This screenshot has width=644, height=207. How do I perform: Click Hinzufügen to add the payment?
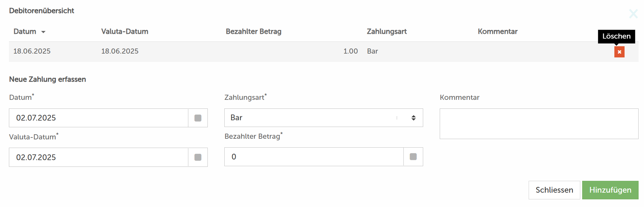pos(610,190)
